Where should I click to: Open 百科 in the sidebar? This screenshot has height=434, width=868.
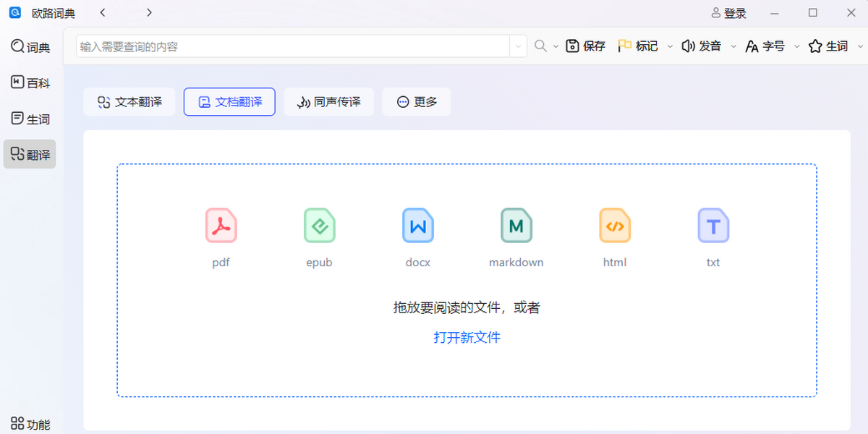(x=30, y=82)
